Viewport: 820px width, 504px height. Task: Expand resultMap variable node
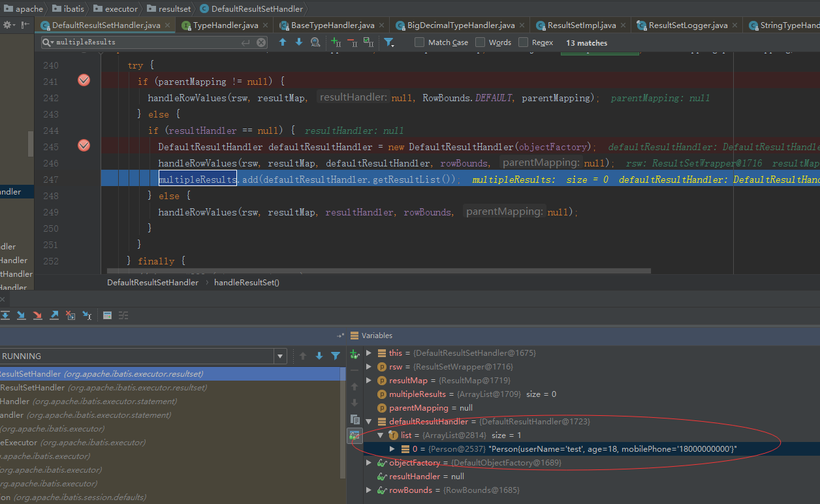tap(369, 381)
